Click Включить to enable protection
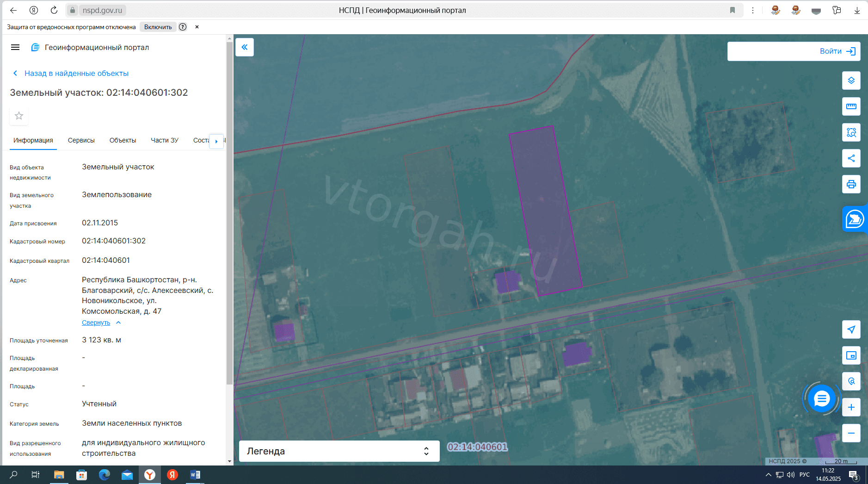 pyautogui.click(x=158, y=27)
